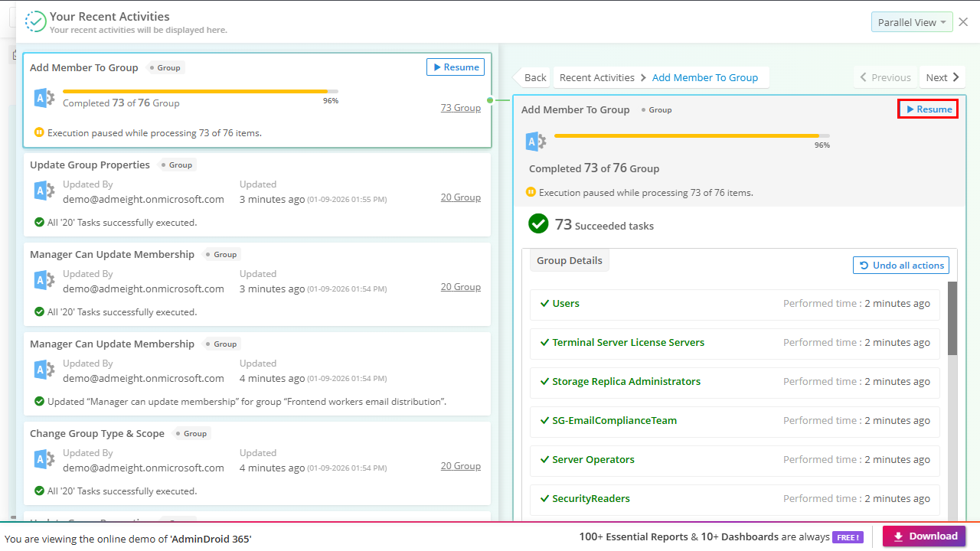Viewport: 980px width, 551px height.
Task: Click the Azure AD gear icon in Add Member To Group card
Action: tap(44, 98)
